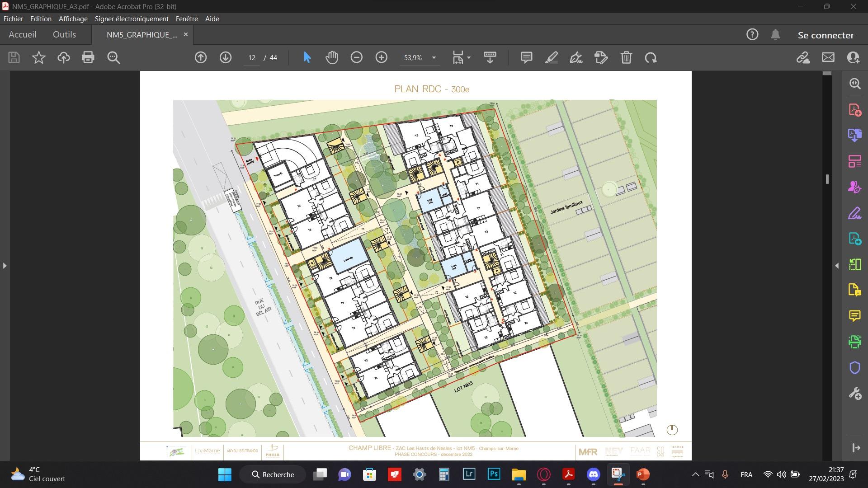Activate the selection arrow tool

pyautogui.click(x=307, y=57)
